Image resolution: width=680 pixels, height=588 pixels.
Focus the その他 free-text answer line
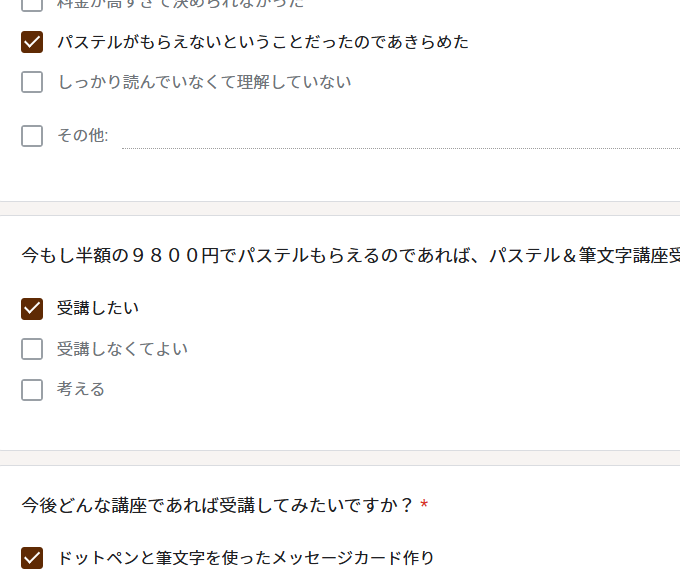tap(401, 138)
